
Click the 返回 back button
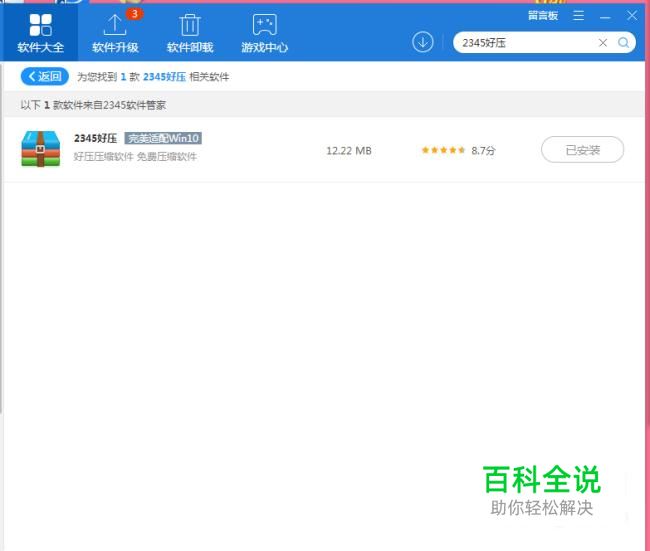44,77
